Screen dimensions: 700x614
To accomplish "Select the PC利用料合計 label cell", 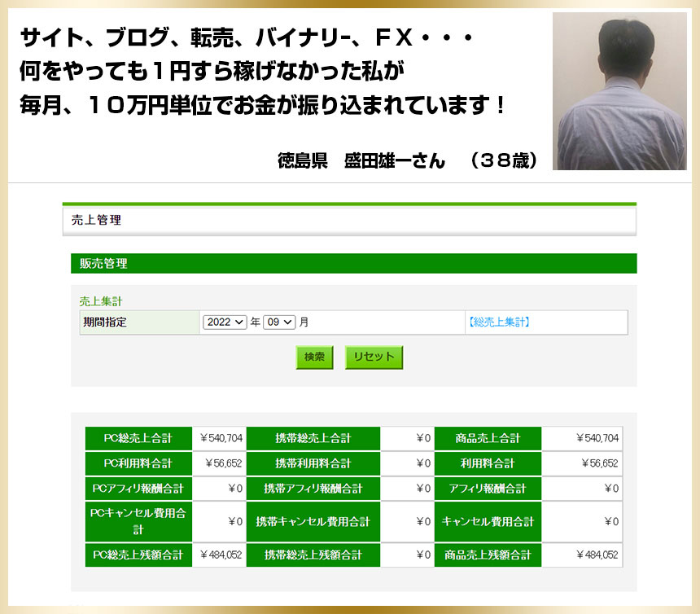I will (138, 463).
